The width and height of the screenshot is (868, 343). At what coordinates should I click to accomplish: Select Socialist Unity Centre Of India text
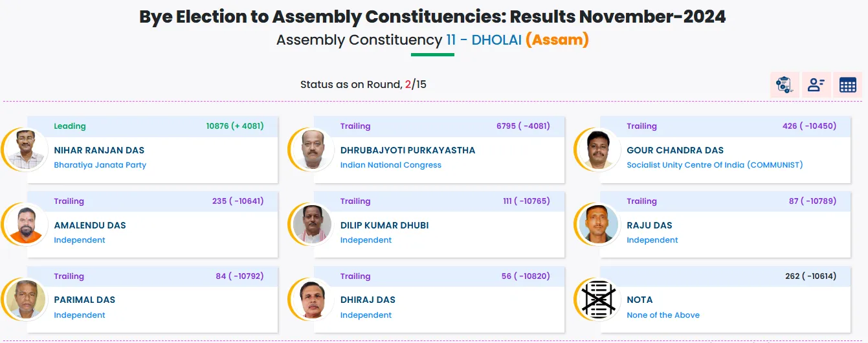[x=714, y=165]
